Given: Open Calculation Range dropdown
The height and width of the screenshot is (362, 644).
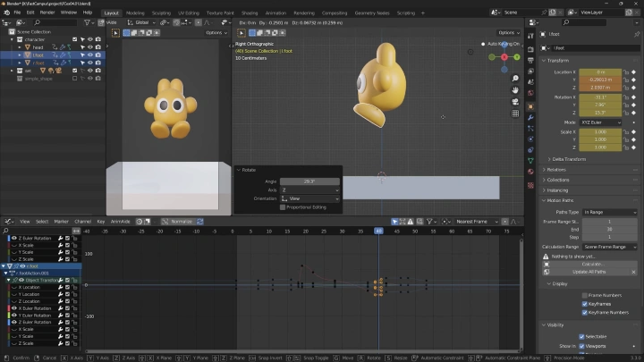Looking at the screenshot, I should point(609,247).
